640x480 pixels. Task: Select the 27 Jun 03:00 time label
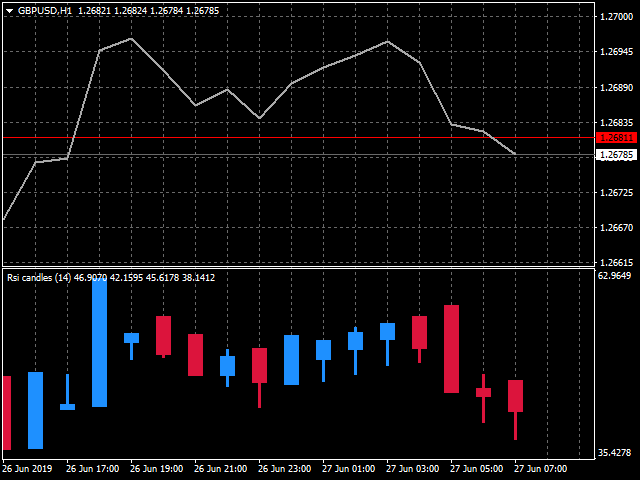tap(412, 468)
